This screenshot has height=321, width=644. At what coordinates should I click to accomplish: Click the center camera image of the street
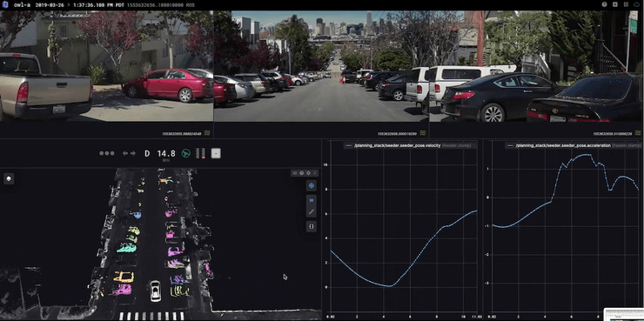coord(321,66)
